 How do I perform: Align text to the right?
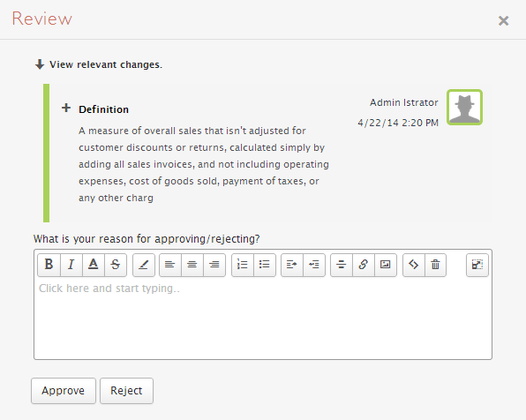coord(214,265)
